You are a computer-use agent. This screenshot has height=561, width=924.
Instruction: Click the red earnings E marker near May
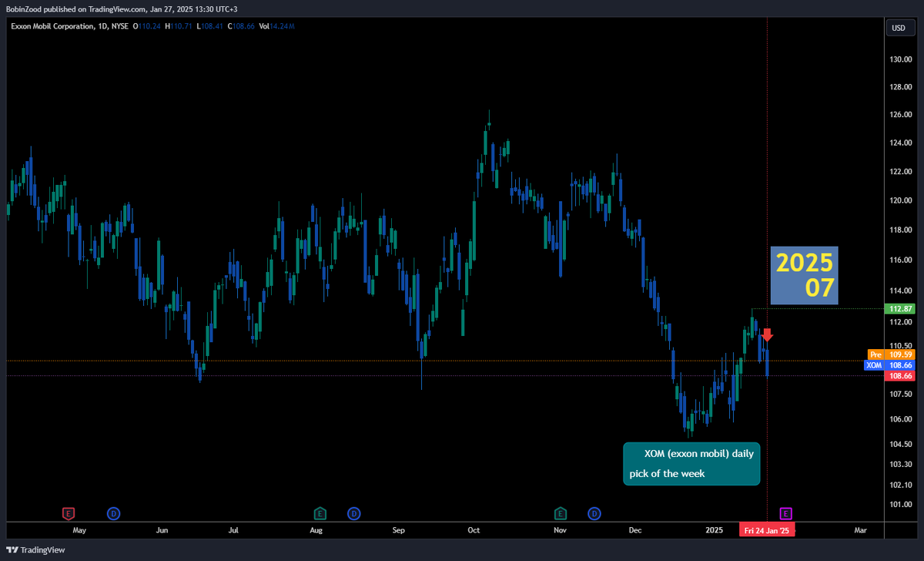[69, 513]
